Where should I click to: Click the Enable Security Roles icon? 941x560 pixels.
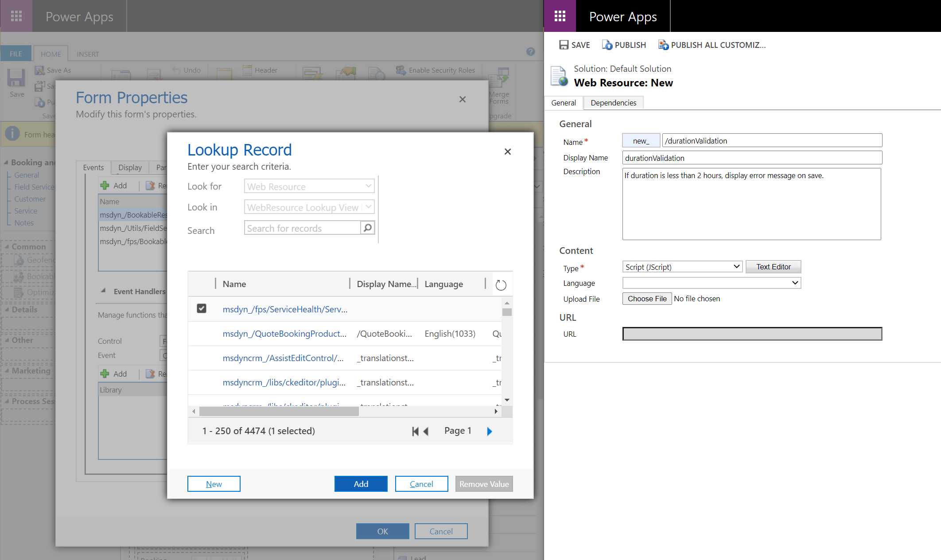(x=401, y=70)
